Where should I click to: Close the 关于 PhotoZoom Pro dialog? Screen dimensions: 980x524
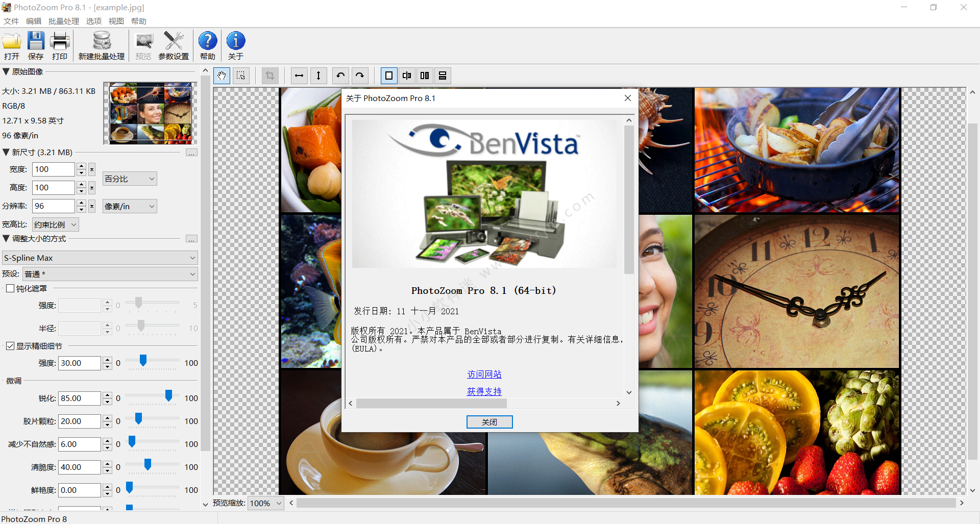click(x=628, y=98)
